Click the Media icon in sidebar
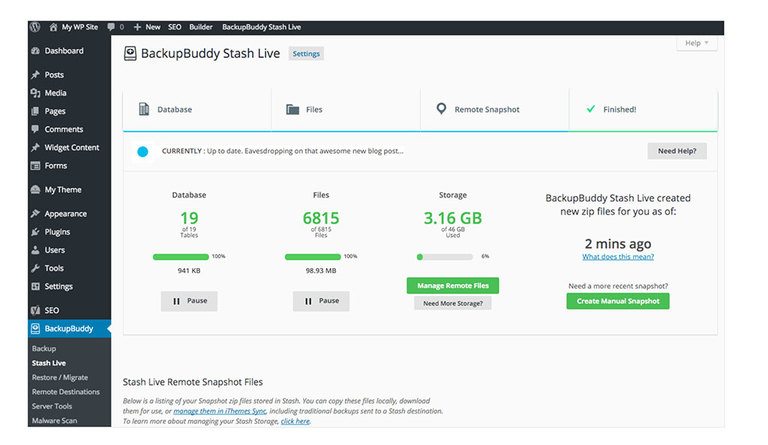The image size is (768, 445). 35,93
